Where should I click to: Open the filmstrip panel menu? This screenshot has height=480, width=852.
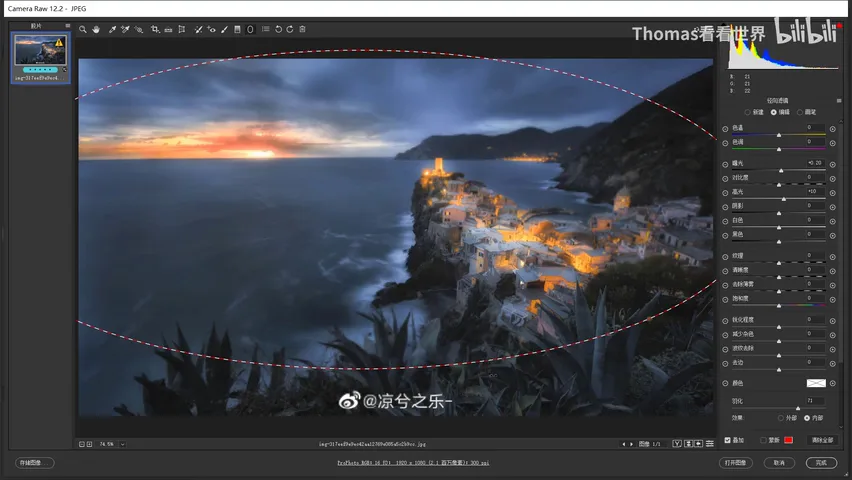tap(67, 26)
